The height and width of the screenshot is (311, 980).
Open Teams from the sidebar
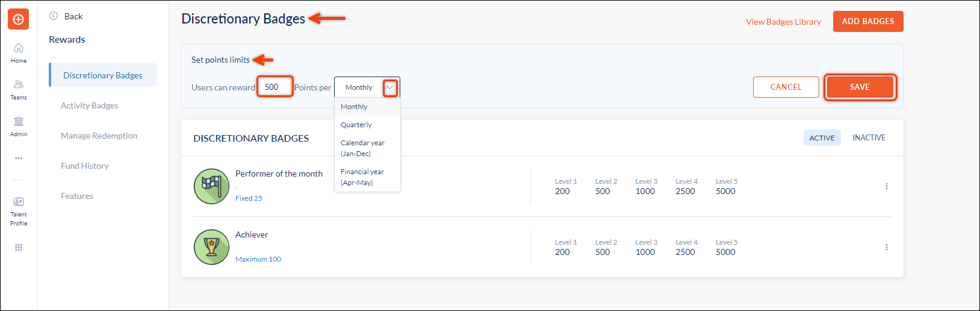19,90
